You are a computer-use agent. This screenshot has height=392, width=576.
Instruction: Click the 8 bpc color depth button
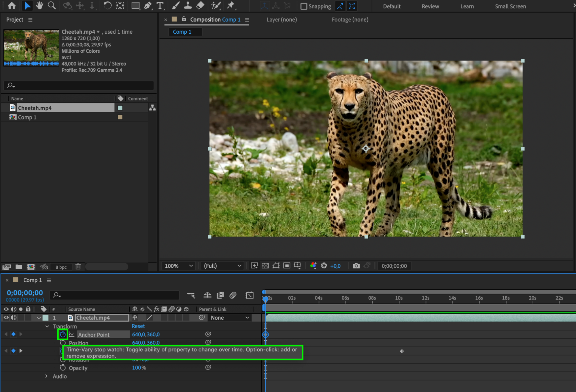tap(61, 267)
